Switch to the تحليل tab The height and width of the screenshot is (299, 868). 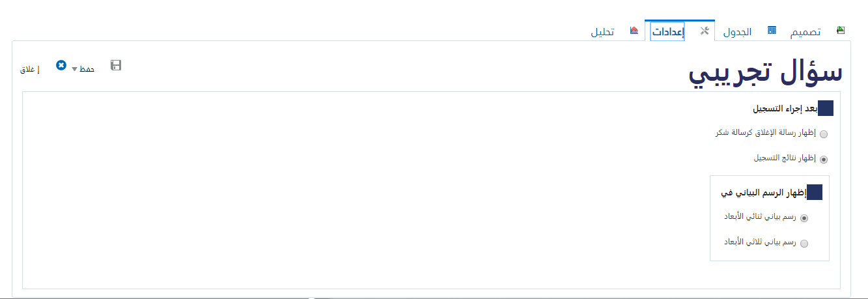(x=602, y=31)
